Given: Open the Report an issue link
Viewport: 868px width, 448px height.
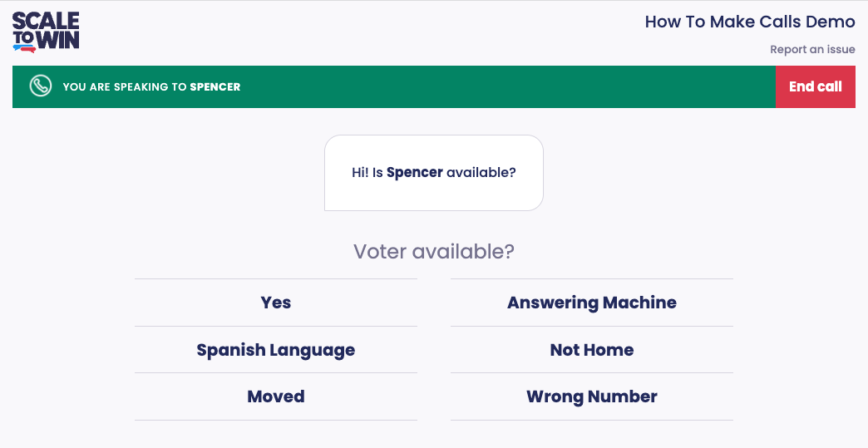Looking at the screenshot, I should point(811,50).
